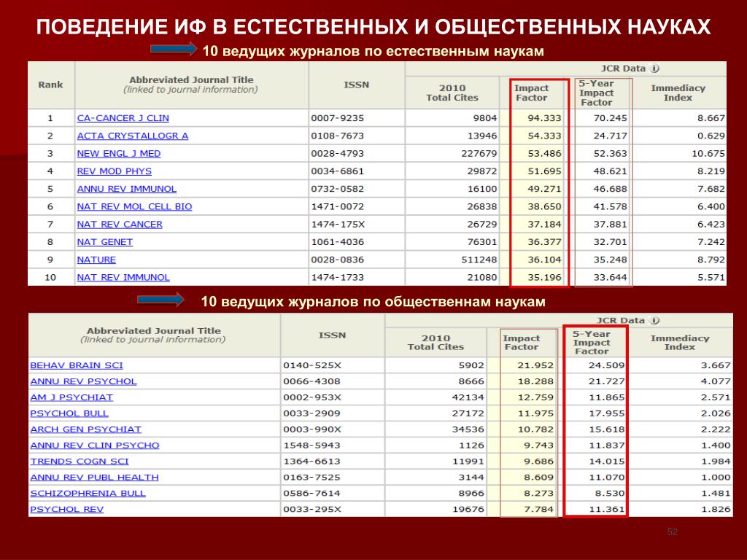The width and height of the screenshot is (747, 560).
Task: Click 5-Year Impact Factor header in bottom table
Action: [591, 343]
